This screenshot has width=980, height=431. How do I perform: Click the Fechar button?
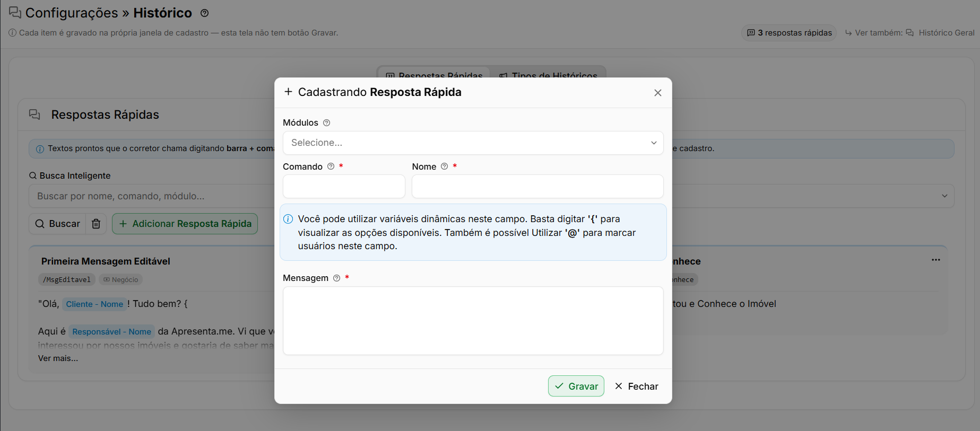636,386
